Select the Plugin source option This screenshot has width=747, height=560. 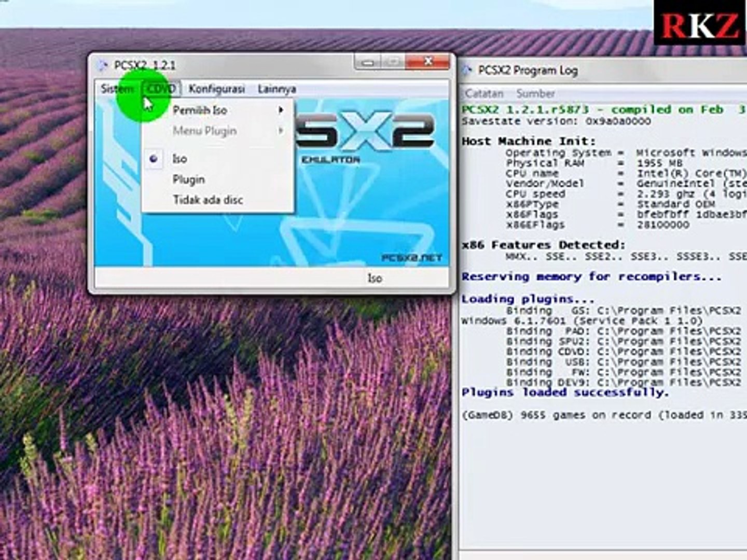[218, 179]
